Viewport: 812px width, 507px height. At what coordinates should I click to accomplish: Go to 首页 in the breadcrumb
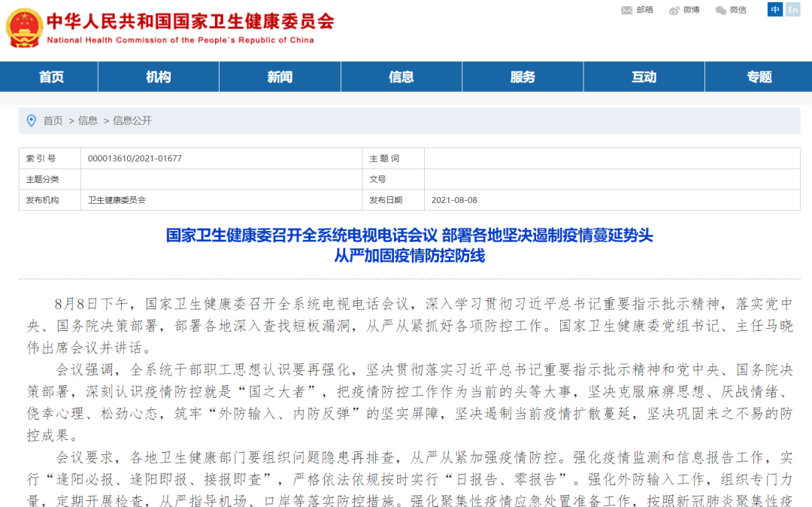tap(53, 120)
